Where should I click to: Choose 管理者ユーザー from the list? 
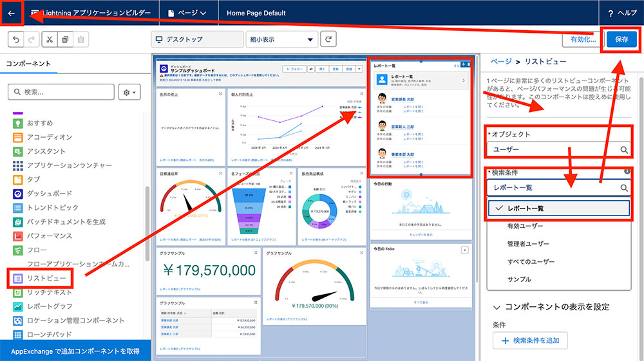[x=528, y=244]
